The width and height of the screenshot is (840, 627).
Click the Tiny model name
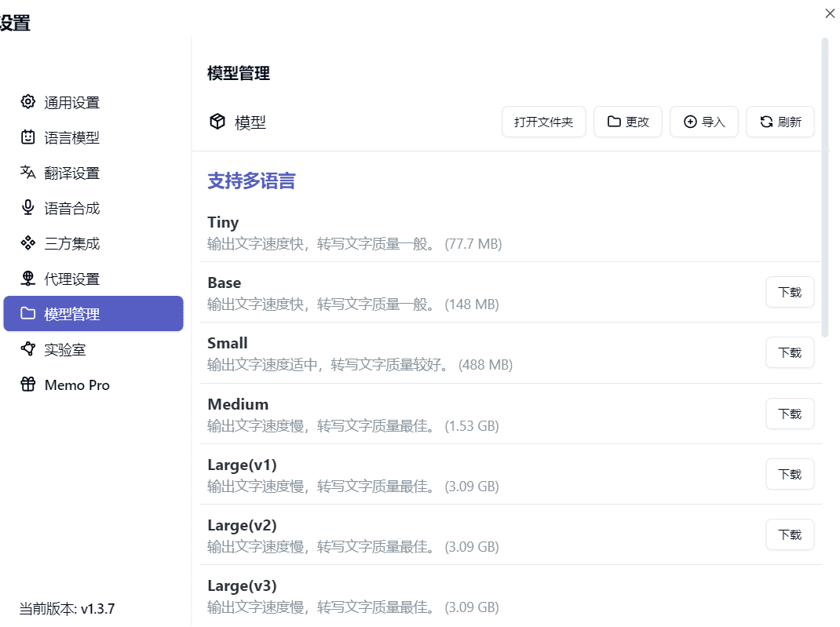[x=223, y=222]
